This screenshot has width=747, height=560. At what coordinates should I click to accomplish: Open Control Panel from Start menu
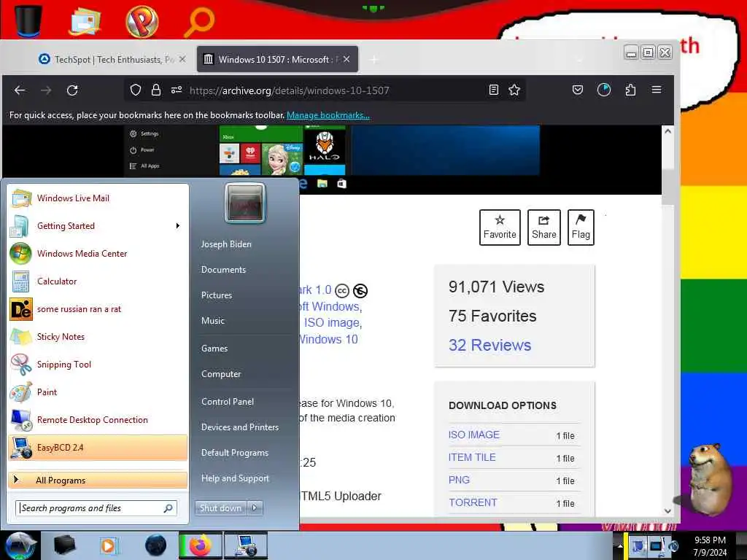click(x=228, y=402)
